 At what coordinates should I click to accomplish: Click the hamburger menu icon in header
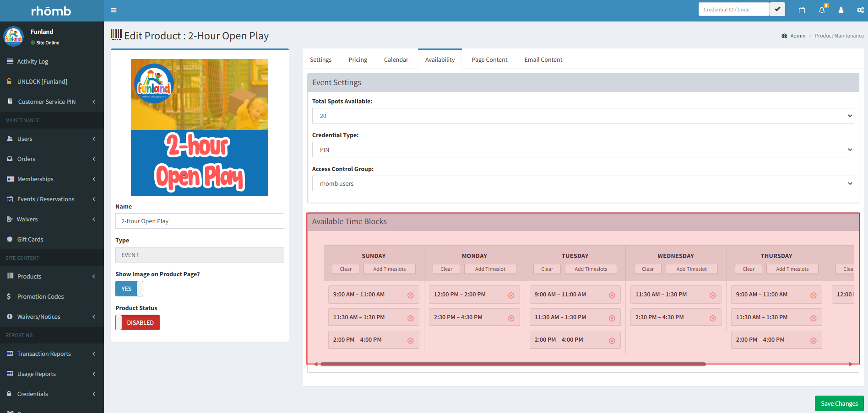tap(114, 10)
